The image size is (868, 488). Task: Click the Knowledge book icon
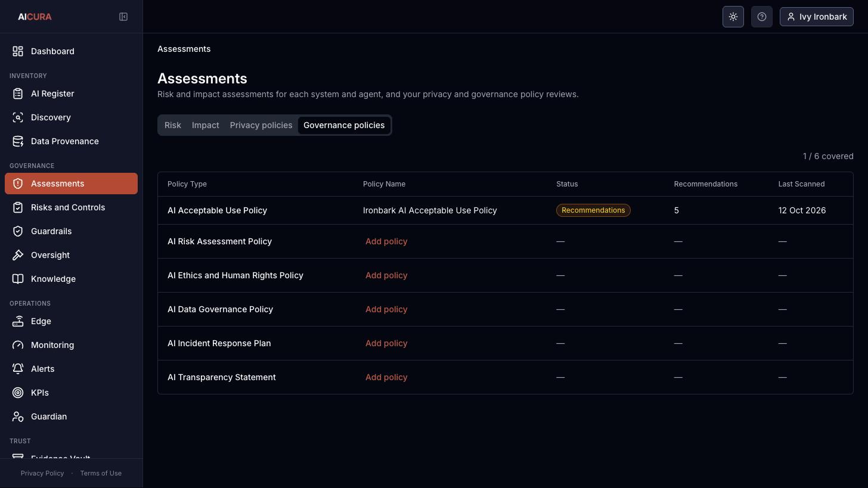18,279
